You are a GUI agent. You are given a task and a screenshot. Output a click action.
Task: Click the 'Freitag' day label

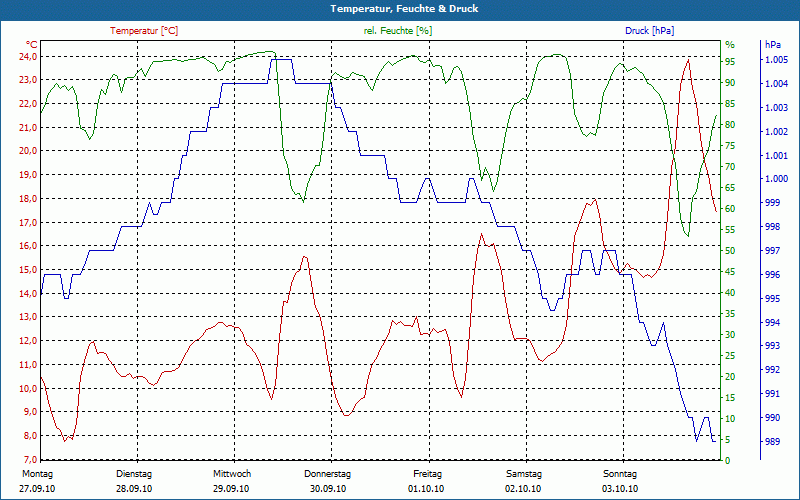point(428,474)
